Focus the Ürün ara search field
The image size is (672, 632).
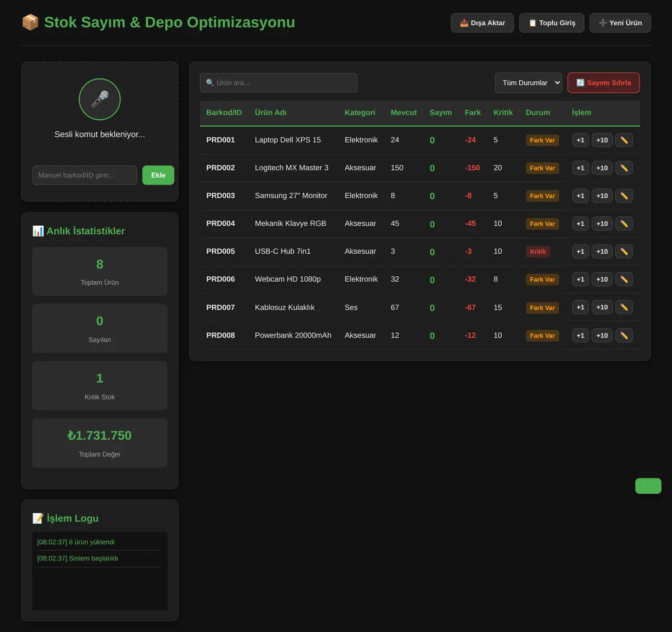click(278, 83)
